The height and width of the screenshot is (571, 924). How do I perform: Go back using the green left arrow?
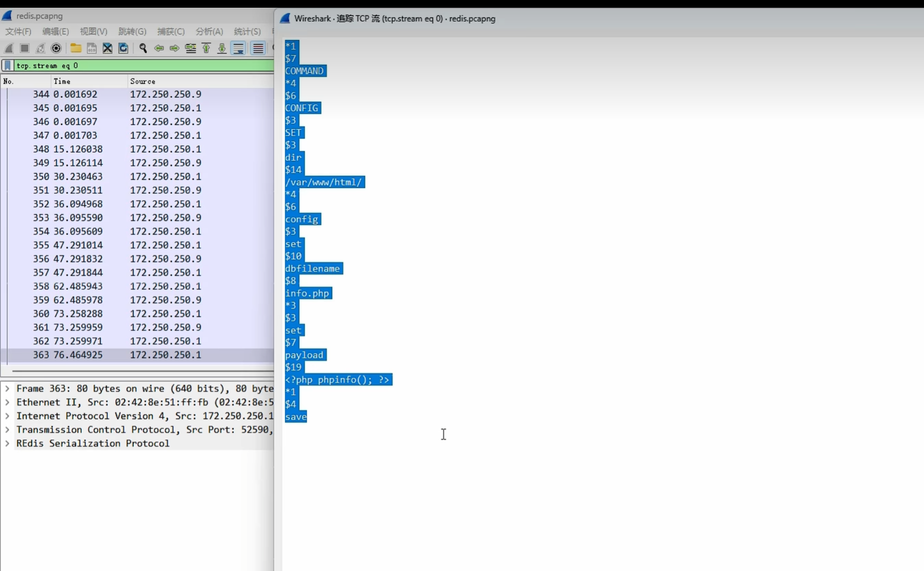click(159, 48)
